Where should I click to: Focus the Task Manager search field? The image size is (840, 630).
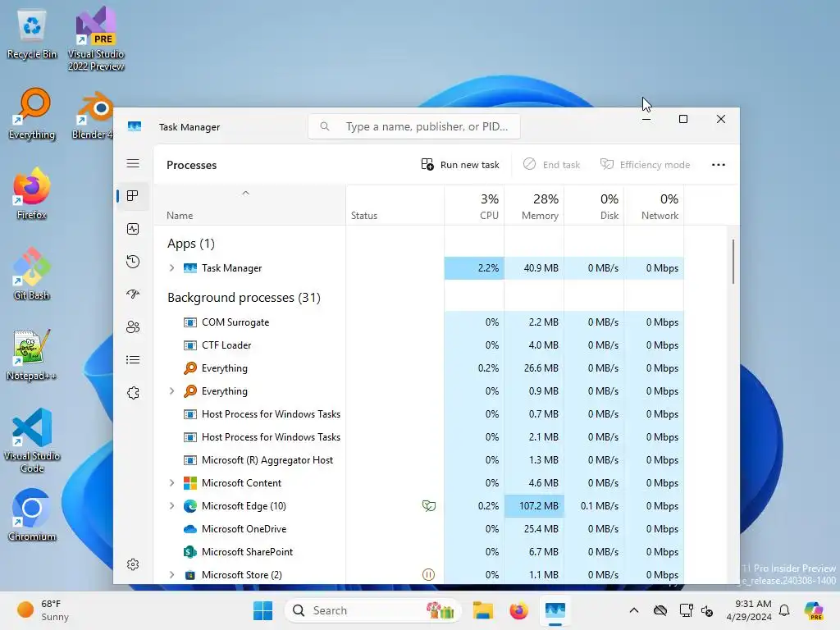414,126
